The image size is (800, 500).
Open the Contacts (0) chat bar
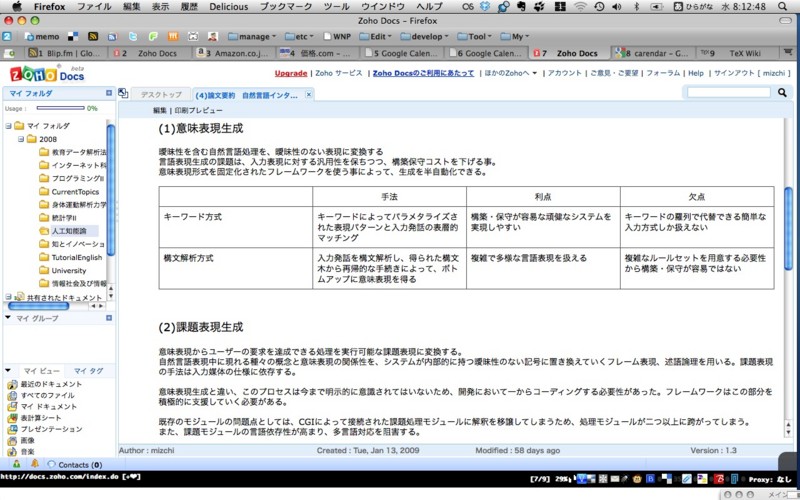click(75, 465)
